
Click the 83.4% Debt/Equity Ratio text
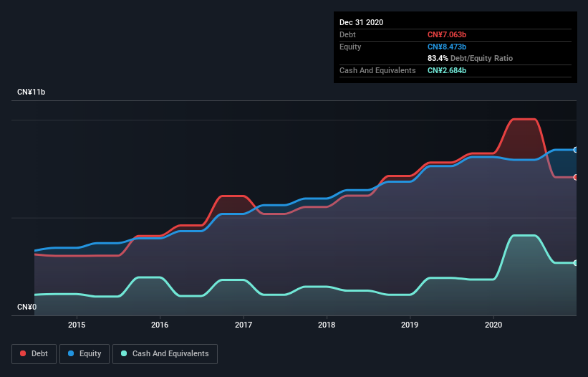471,59
